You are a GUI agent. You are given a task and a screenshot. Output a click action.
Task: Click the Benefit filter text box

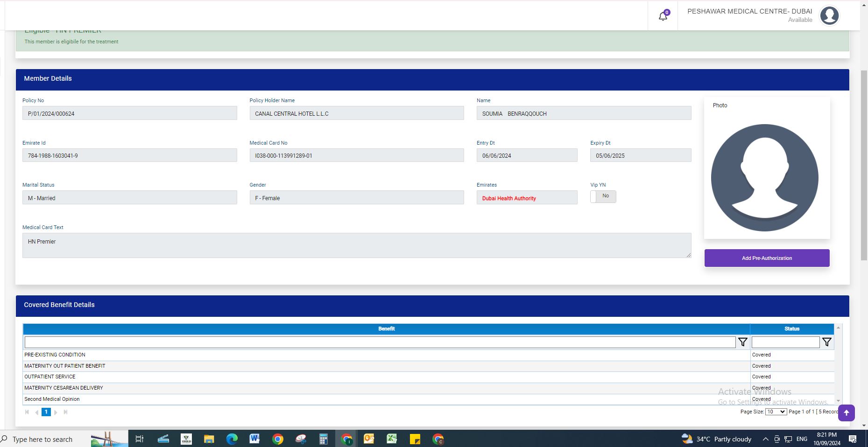[x=380, y=342]
